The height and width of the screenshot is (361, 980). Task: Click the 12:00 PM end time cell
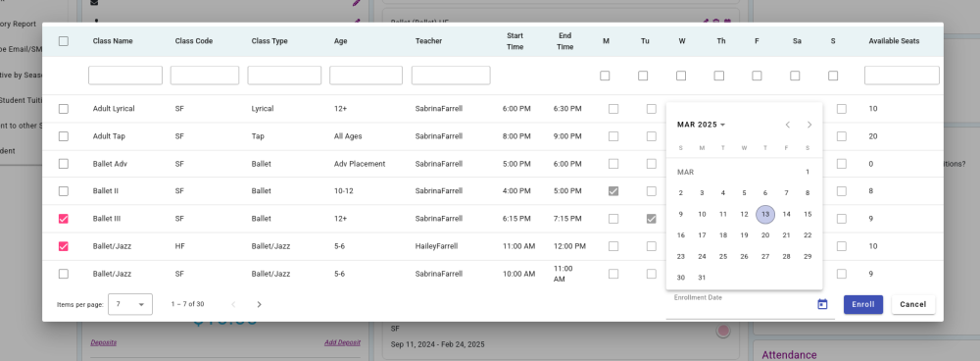569,246
